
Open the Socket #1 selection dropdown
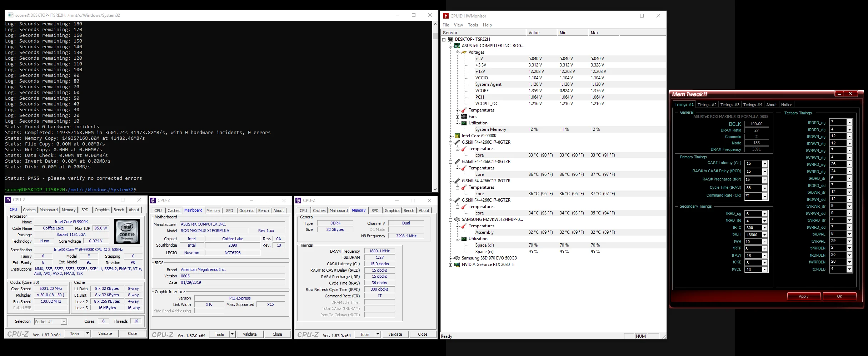coord(64,322)
